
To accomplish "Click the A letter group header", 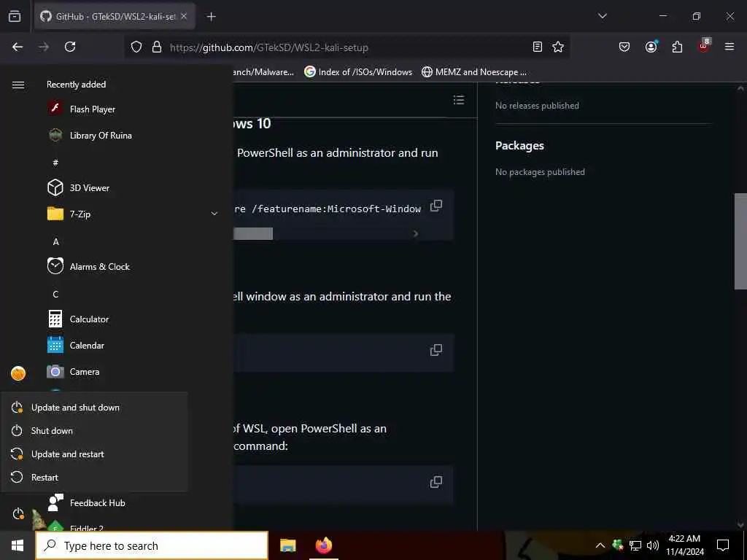I will pyautogui.click(x=55, y=241).
